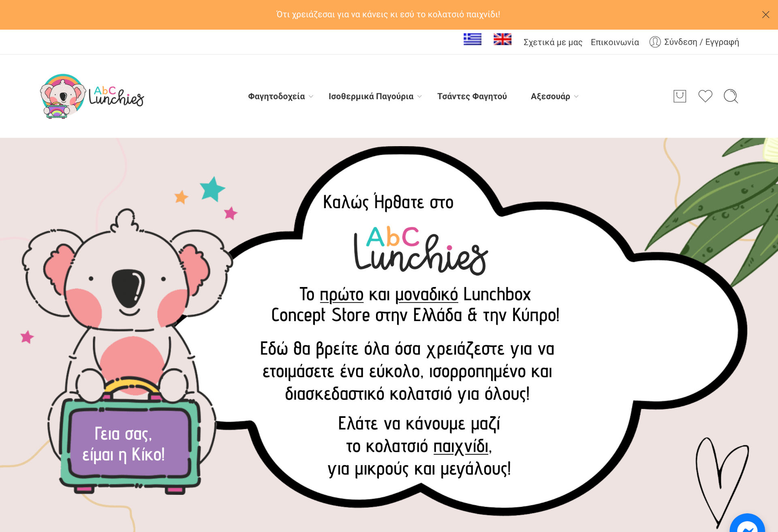The width and height of the screenshot is (778, 532).
Task: Click the user account icon
Action: [x=655, y=42]
